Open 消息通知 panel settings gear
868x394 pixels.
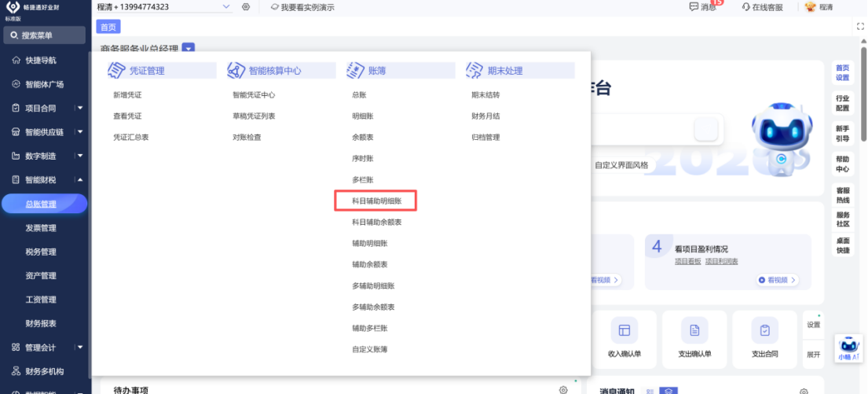coord(804,391)
